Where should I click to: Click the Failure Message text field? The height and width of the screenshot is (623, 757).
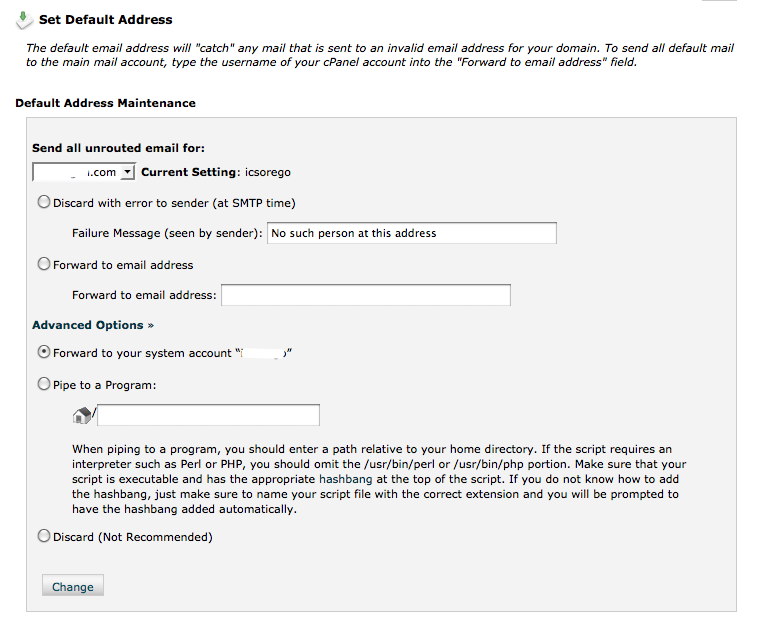[411, 233]
